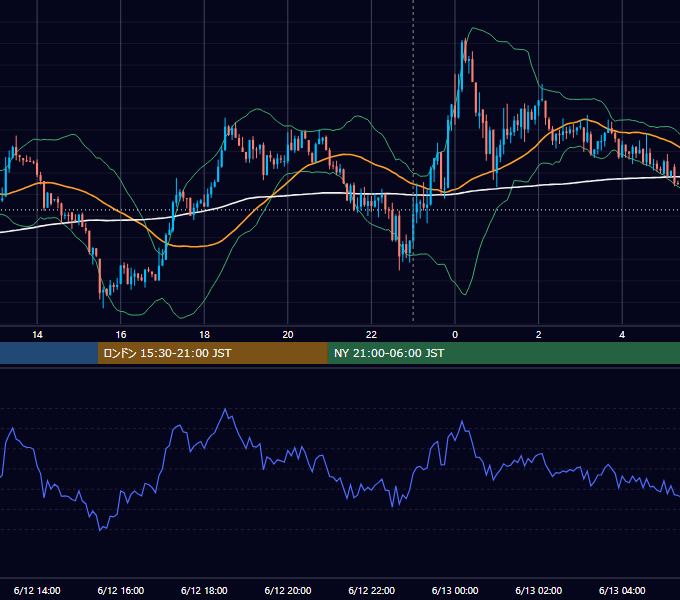Click the 6/12 14:00 date label
680x600 pixels.
pyautogui.click(x=37, y=590)
